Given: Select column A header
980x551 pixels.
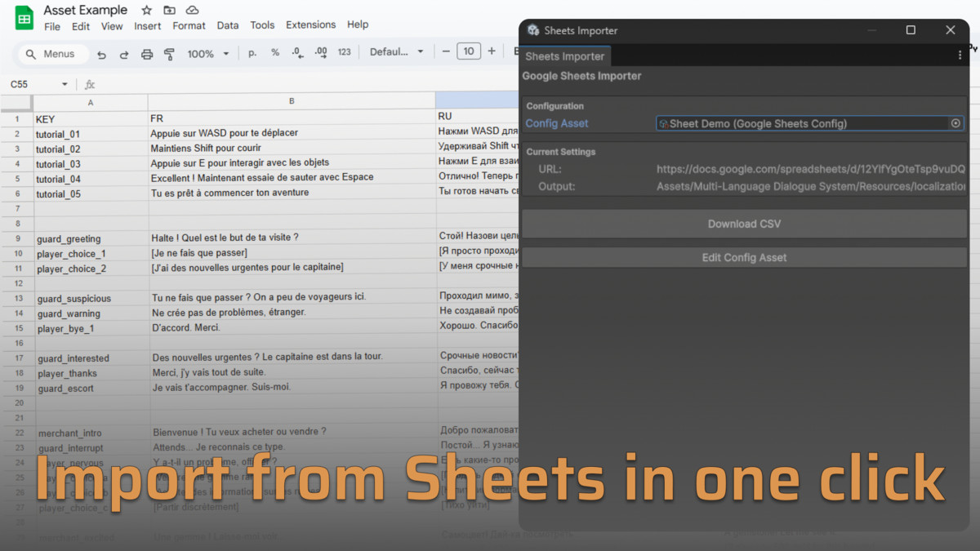Looking at the screenshot, I should pos(91,103).
